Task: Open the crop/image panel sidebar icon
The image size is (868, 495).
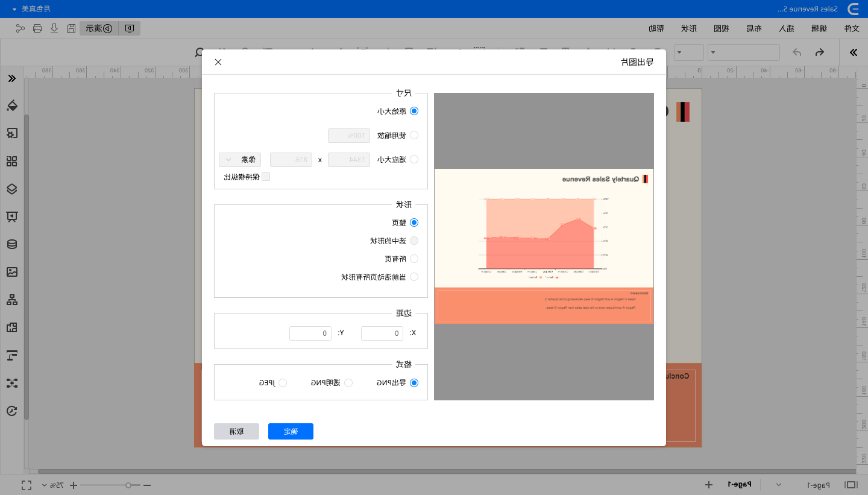Action: (12, 133)
